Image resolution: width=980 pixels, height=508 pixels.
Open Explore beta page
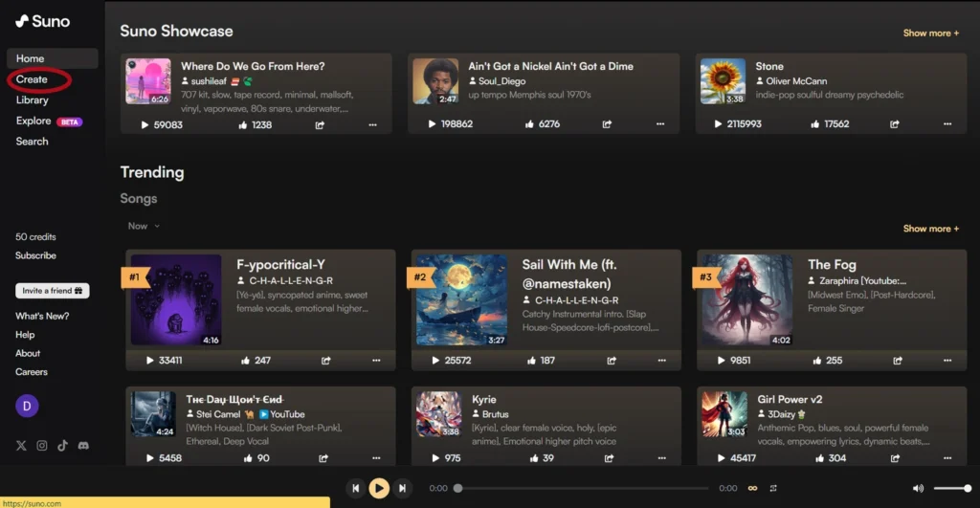(49, 121)
